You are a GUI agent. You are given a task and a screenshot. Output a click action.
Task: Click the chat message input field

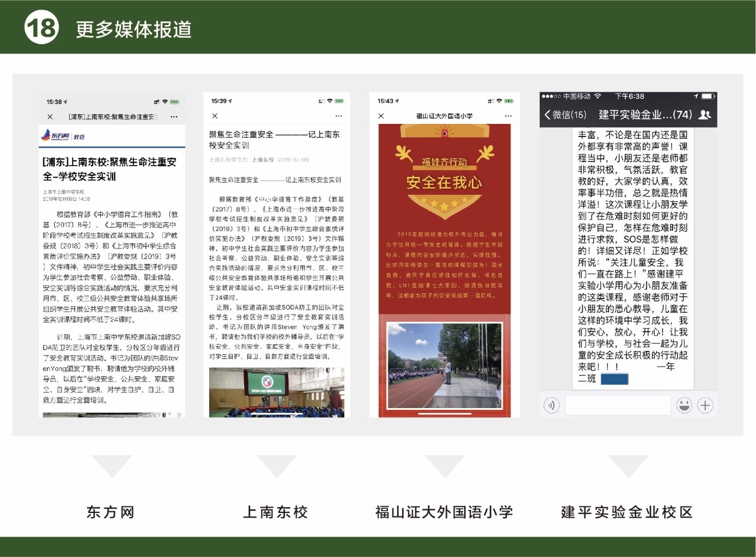[617, 406]
